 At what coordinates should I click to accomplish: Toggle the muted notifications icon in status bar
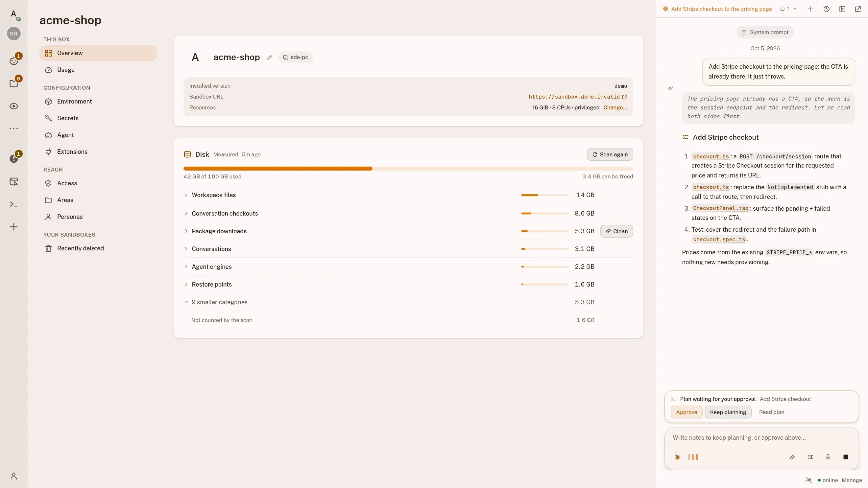pos(808,480)
